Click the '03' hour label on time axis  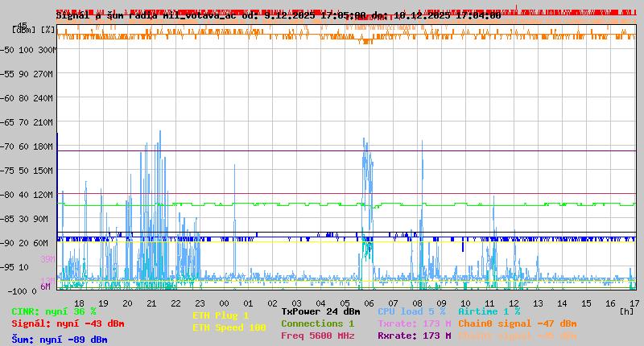pyautogui.click(x=296, y=303)
